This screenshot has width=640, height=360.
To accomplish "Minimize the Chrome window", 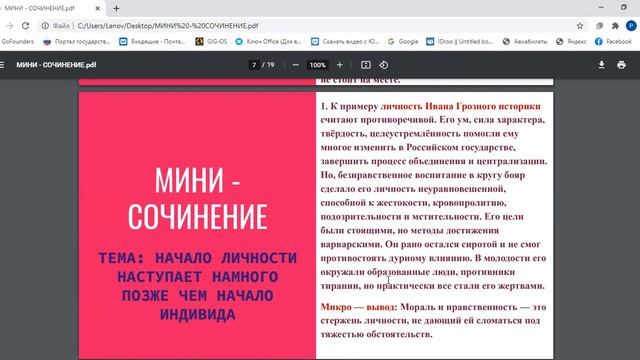I will pos(601,7).
